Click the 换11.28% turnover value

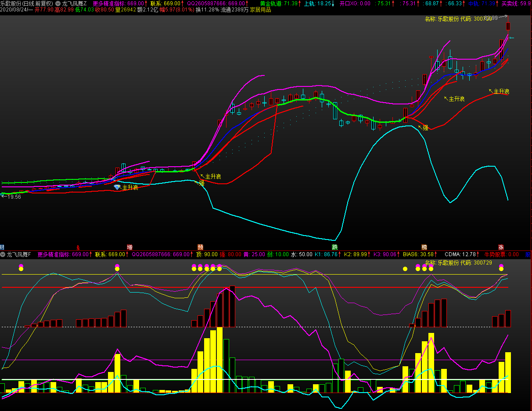pyautogui.click(x=207, y=10)
